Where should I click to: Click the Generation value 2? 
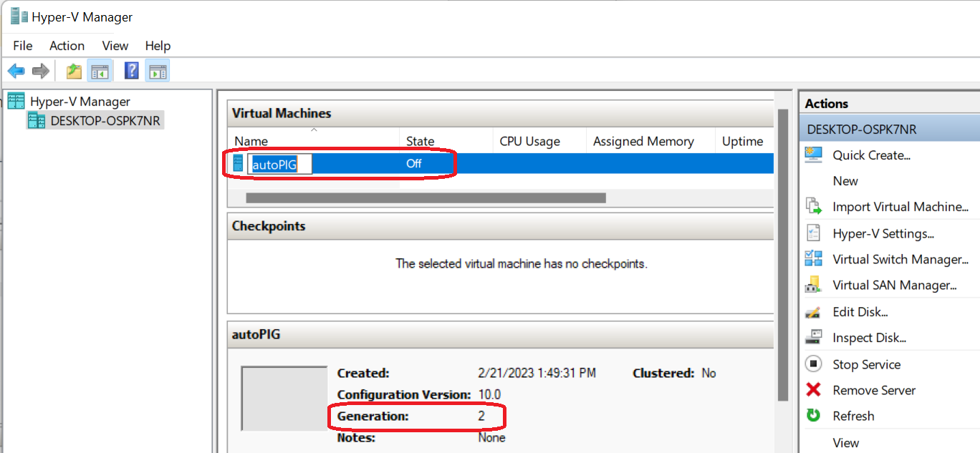(x=481, y=416)
